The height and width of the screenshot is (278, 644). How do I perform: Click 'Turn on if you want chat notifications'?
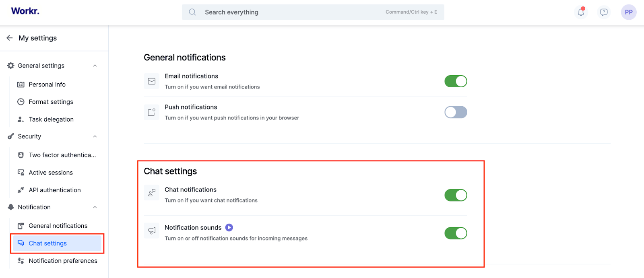[x=211, y=200]
